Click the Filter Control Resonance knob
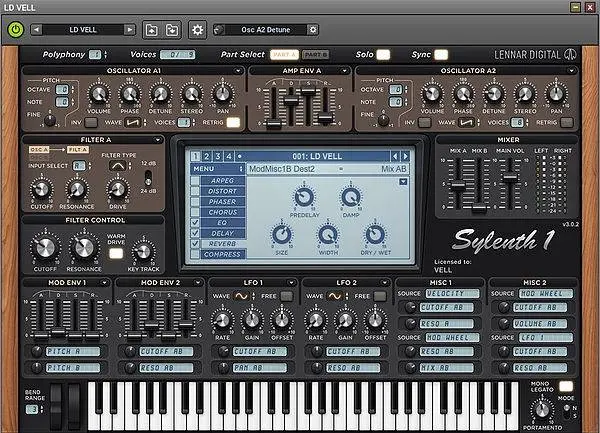 click(x=84, y=248)
